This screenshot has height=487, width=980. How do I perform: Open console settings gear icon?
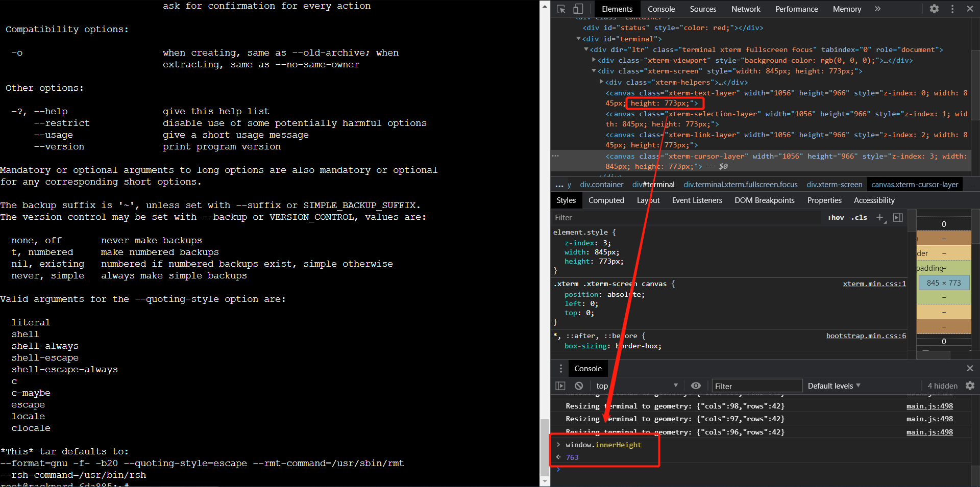pos(970,386)
